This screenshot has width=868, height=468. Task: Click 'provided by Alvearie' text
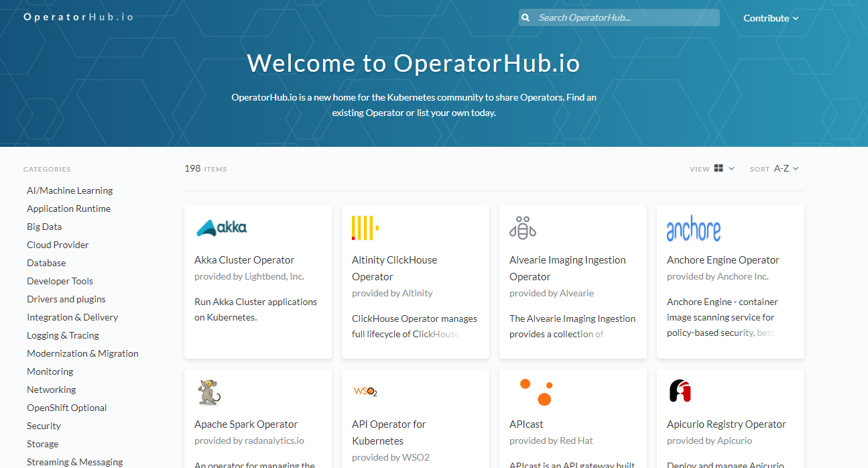[x=552, y=293]
